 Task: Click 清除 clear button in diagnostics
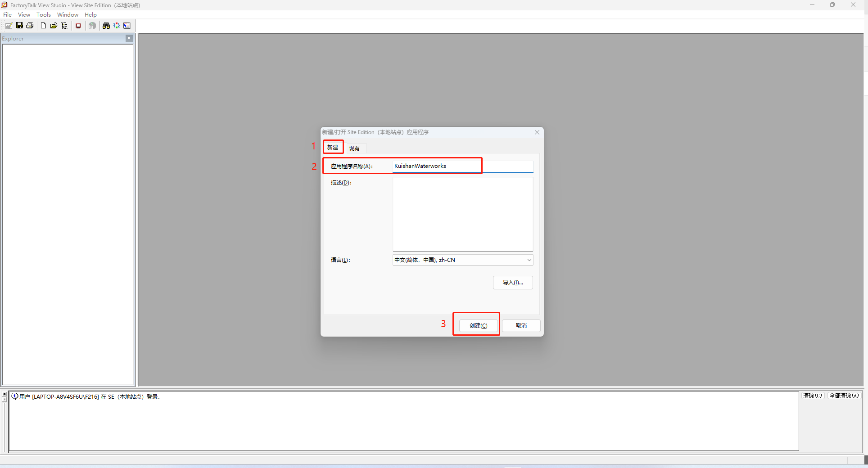813,396
